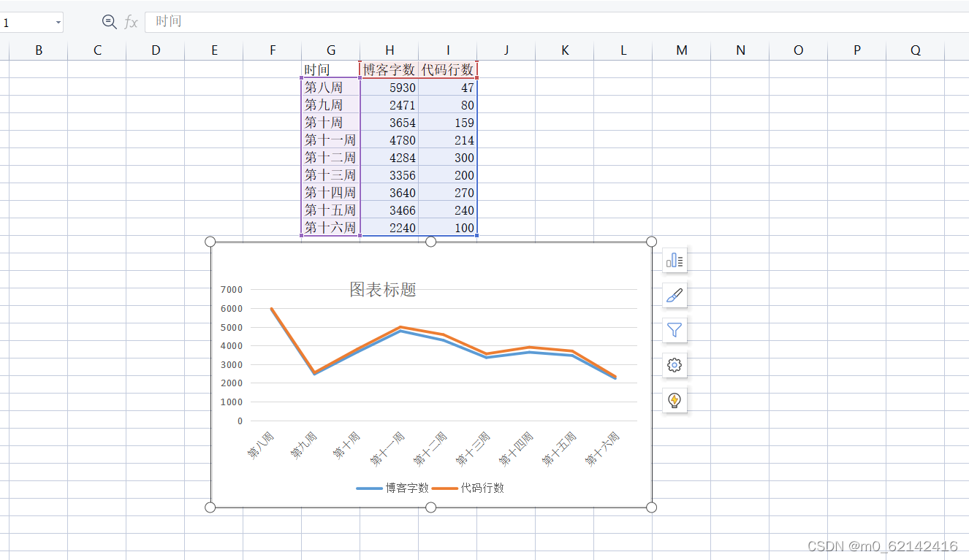Click the cell containing 214

tap(448, 139)
